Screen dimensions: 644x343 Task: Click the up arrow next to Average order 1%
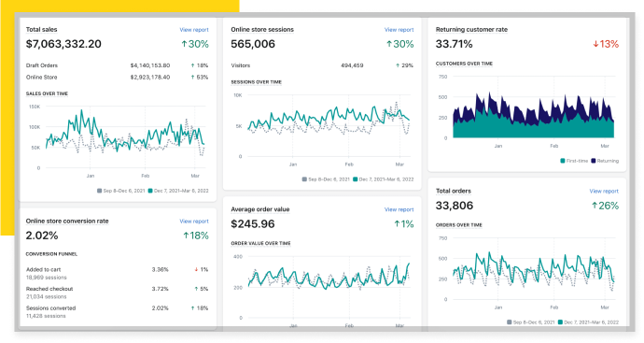point(397,223)
